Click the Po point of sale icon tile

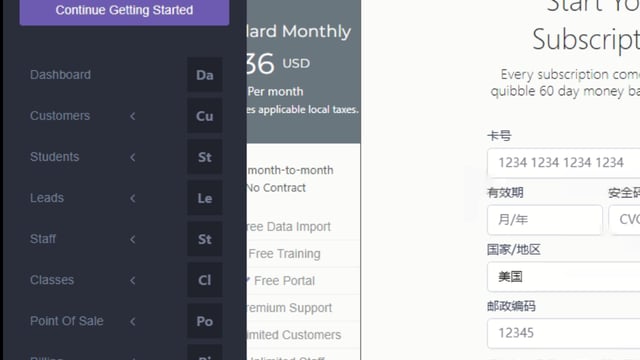(x=205, y=321)
